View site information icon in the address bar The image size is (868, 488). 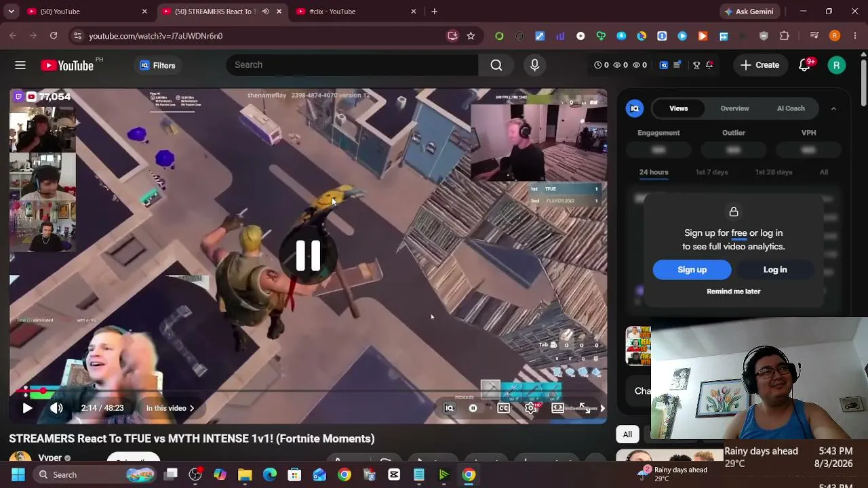pyautogui.click(x=77, y=36)
